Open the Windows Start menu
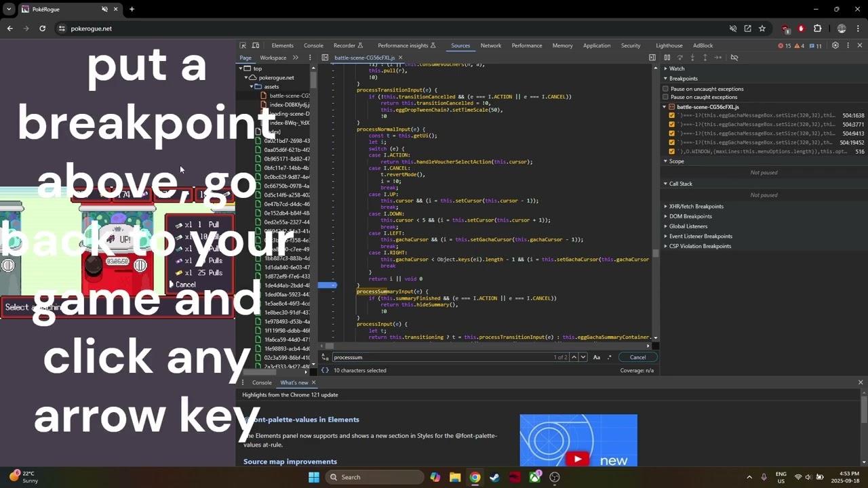 tap(314, 477)
